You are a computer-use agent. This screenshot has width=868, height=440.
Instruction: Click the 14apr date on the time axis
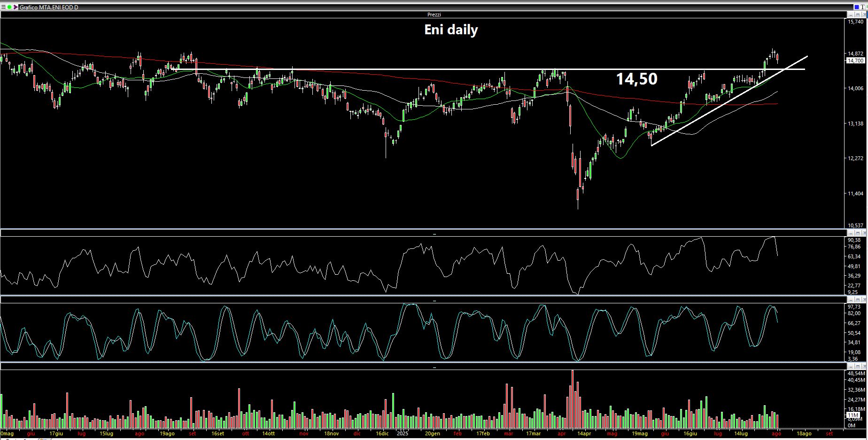[584, 433]
